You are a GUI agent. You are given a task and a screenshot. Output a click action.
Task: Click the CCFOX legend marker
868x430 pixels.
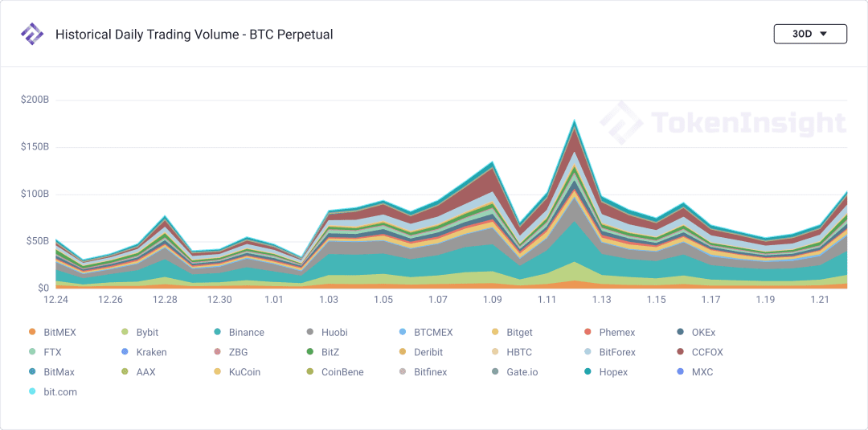click(680, 352)
